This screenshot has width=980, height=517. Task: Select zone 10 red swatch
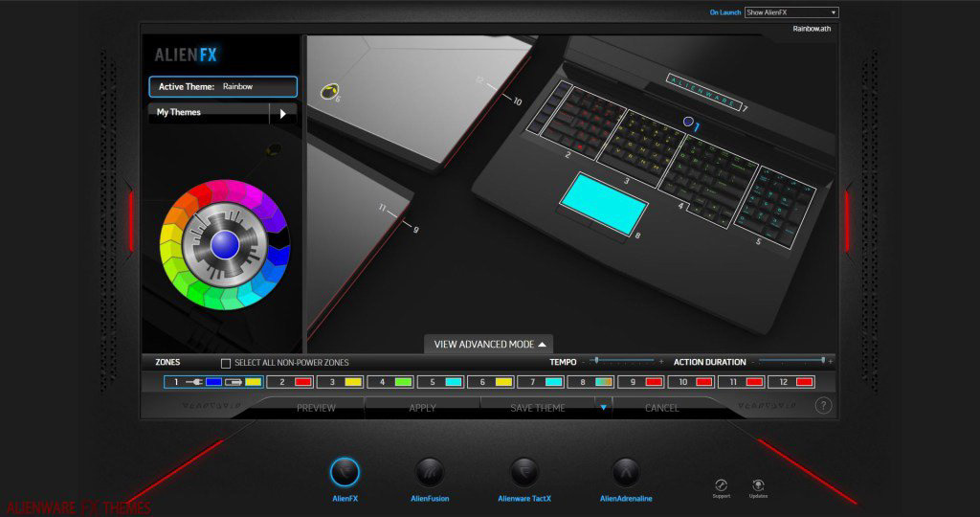tap(703, 382)
